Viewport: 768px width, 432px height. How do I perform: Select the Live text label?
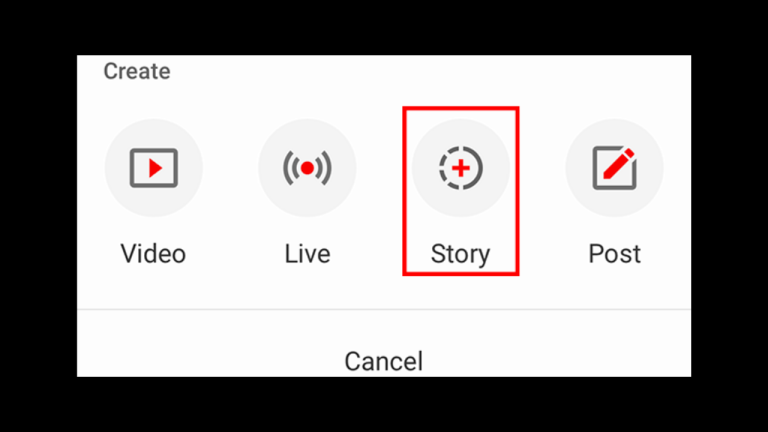tap(308, 254)
